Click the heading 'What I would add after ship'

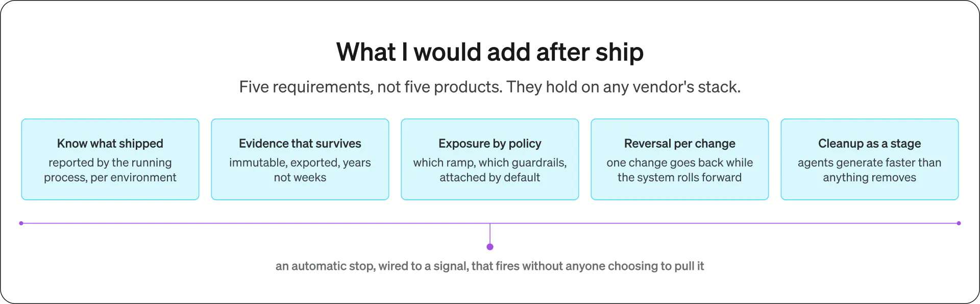(x=490, y=52)
